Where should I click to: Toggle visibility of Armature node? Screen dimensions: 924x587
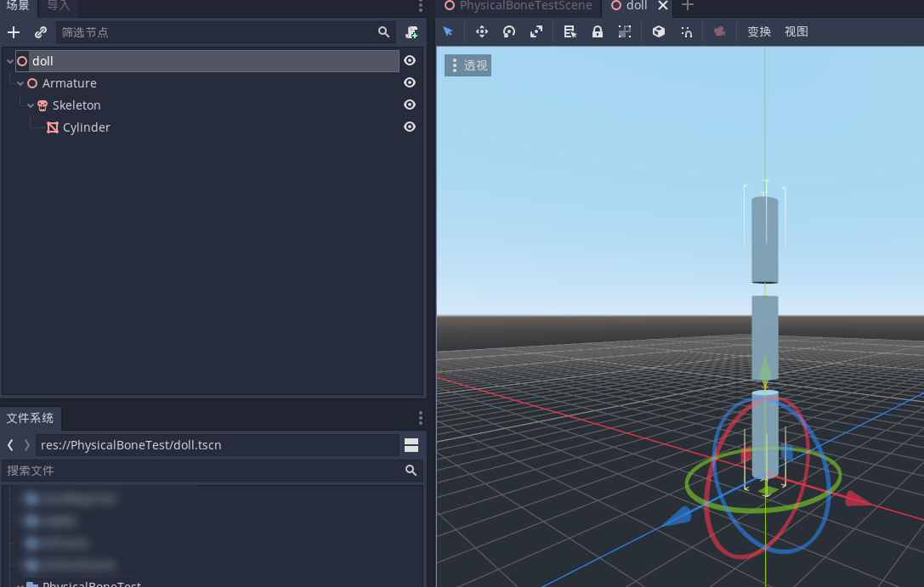[410, 82]
